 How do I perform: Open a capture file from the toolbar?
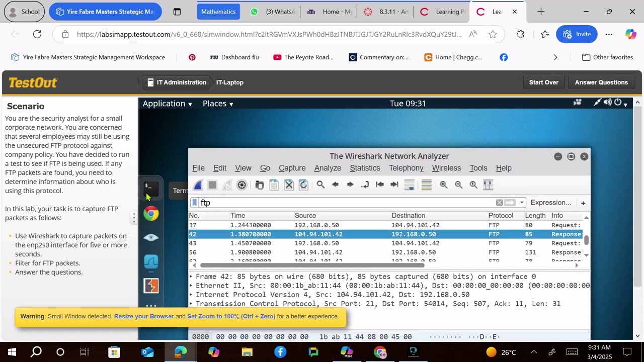point(260,185)
